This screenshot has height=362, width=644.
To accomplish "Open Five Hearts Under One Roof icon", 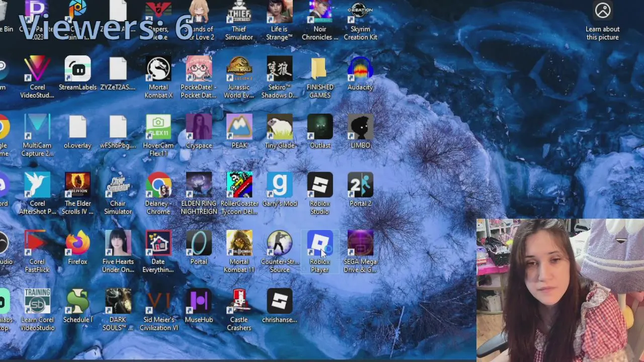I will pos(118,251).
